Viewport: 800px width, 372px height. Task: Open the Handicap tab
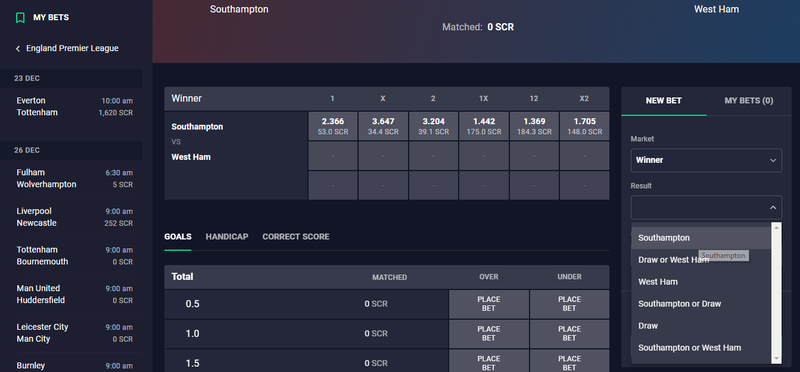pos(227,237)
